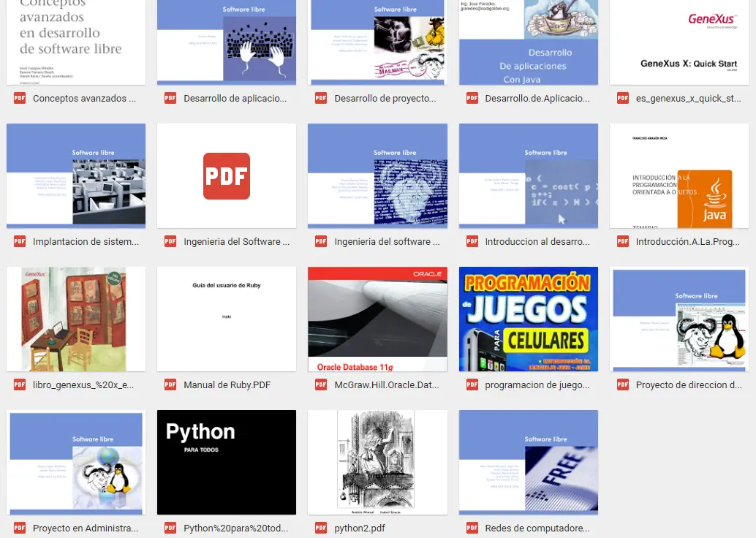756x538 pixels.
Task: Select file name Introducción.A.La.Prog...
Action: (687, 241)
